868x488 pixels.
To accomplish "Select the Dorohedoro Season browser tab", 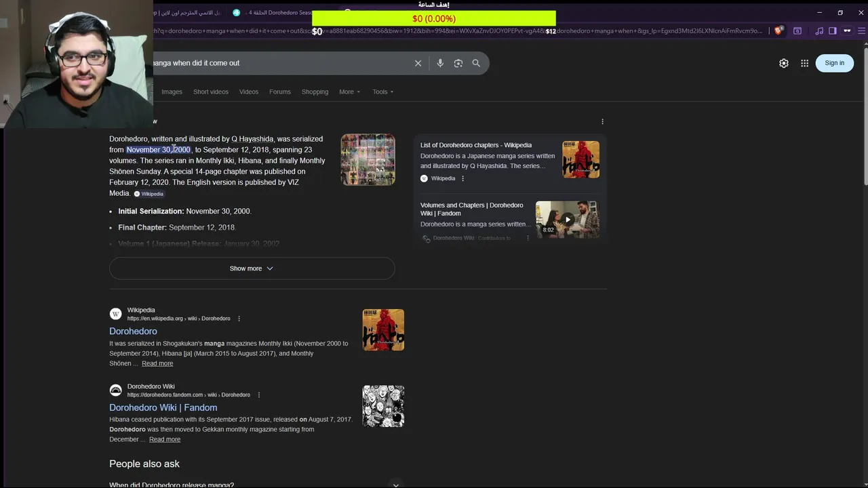I will [271, 12].
